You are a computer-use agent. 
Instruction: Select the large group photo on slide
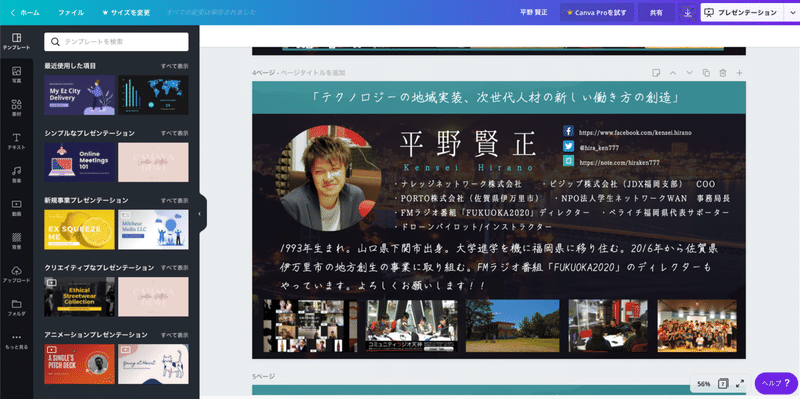click(697, 326)
